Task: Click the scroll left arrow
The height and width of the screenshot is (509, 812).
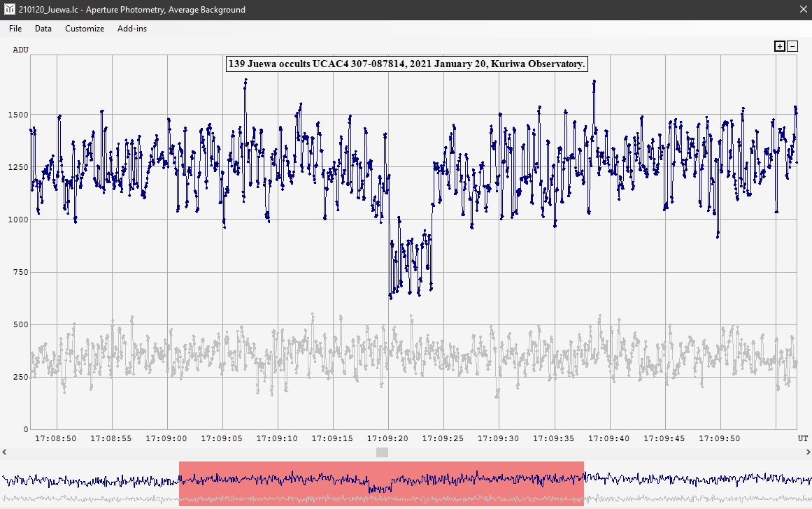Action: [4, 452]
